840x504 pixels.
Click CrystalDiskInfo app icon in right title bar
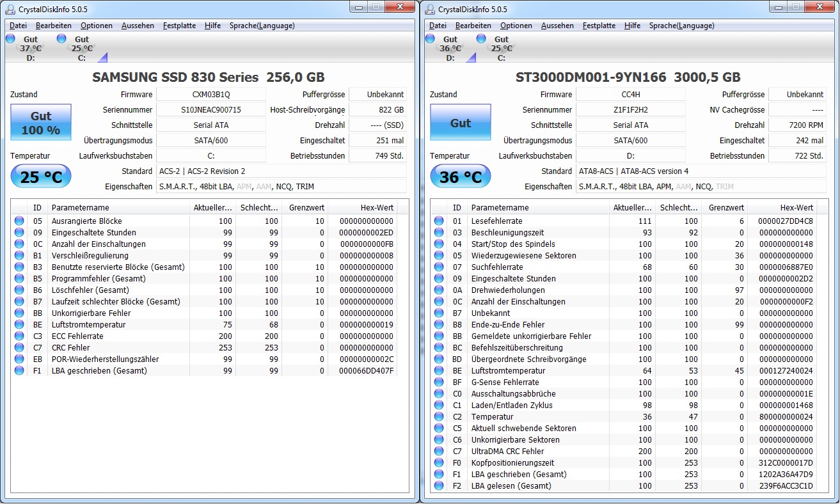pyautogui.click(x=429, y=9)
